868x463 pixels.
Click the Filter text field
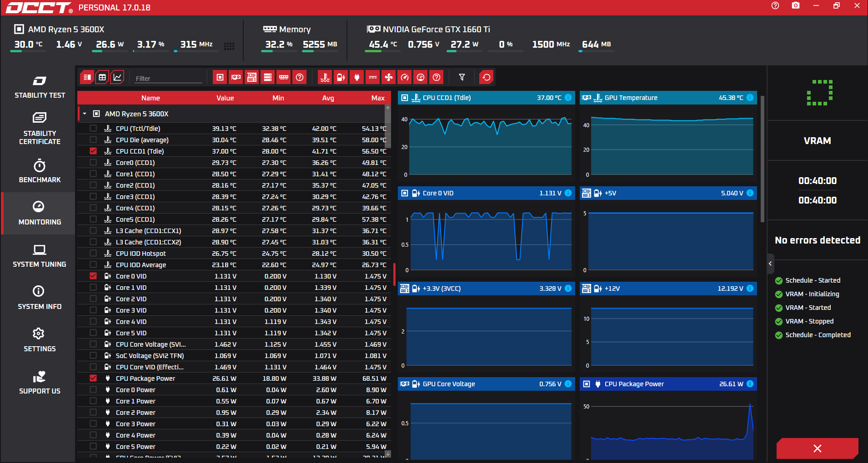(168, 78)
